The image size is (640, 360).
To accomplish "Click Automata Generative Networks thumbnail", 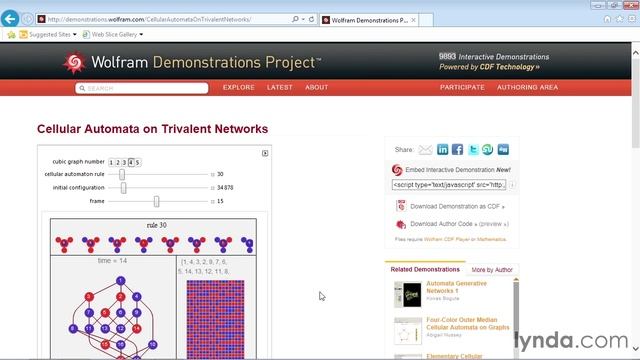I will pos(408,294).
